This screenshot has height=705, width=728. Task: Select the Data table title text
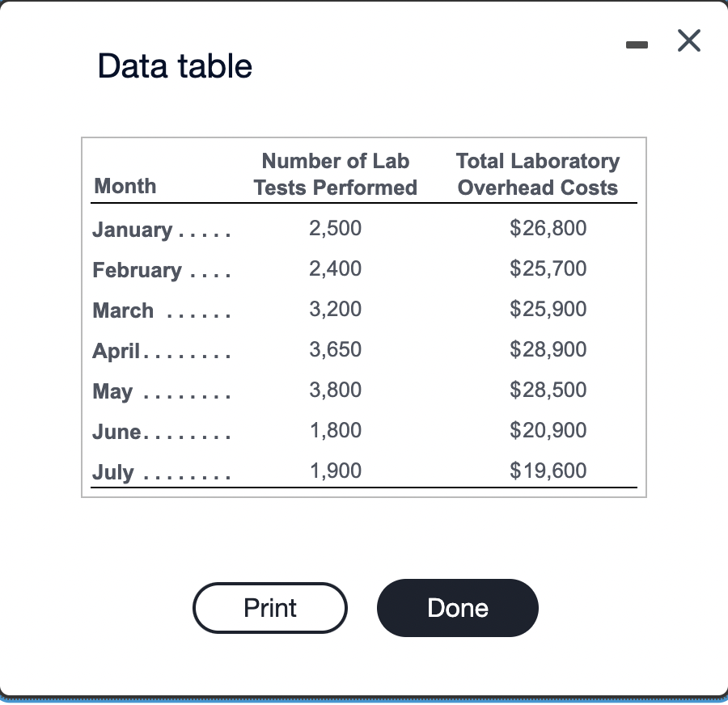click(175, 66)
